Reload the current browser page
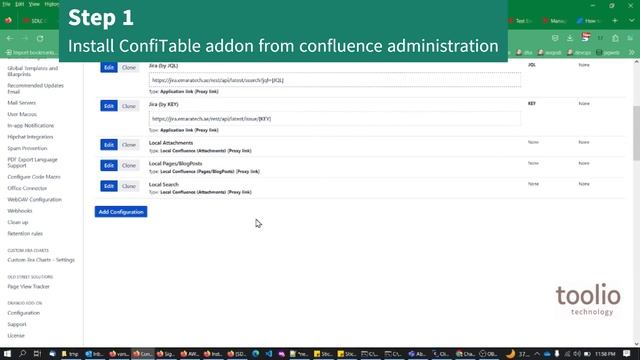The image size is (640, 360). pyautogui.click(x=40, y=38)
